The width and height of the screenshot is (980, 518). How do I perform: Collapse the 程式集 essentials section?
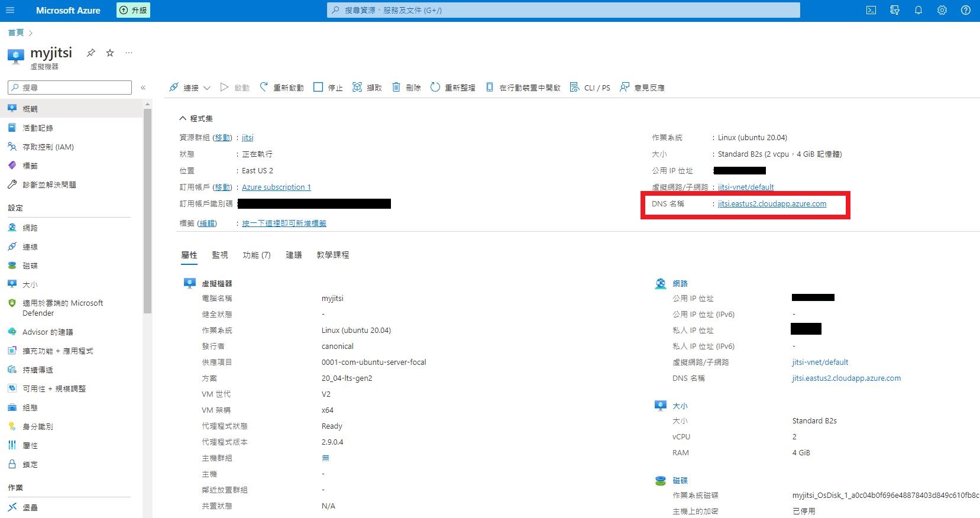(196, 118)
